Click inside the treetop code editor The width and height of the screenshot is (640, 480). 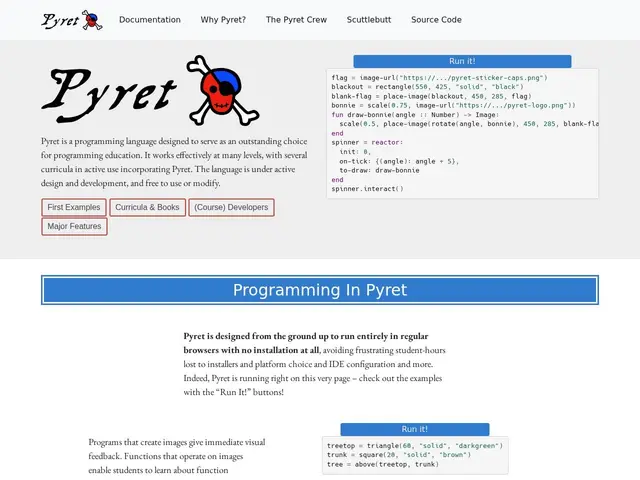tap(415, 455)
